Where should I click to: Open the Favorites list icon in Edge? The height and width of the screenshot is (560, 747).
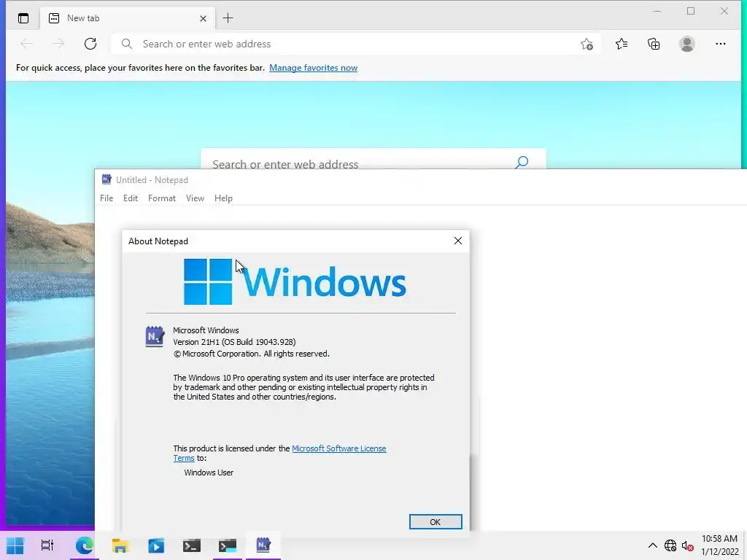point(622,44)
